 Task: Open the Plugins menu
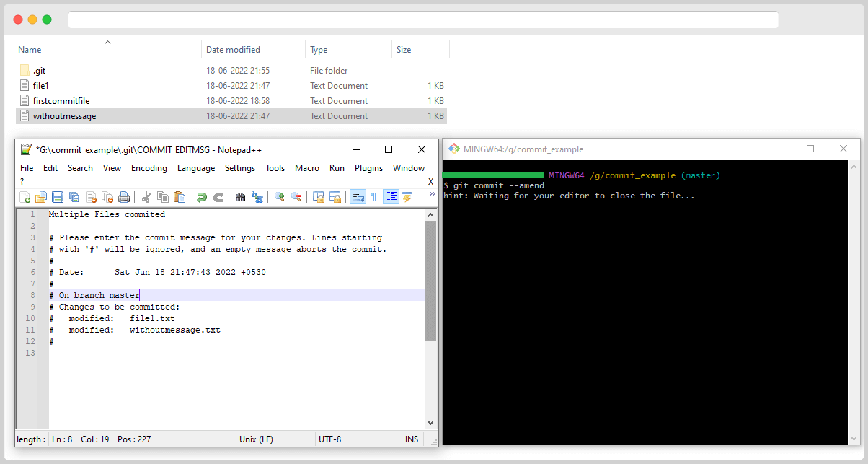coord(368,168)
